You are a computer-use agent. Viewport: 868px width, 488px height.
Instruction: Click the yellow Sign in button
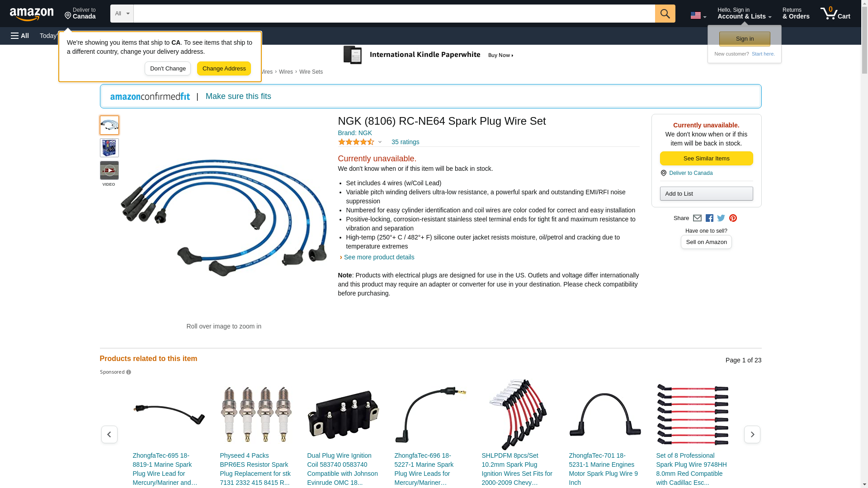[745, 39]
